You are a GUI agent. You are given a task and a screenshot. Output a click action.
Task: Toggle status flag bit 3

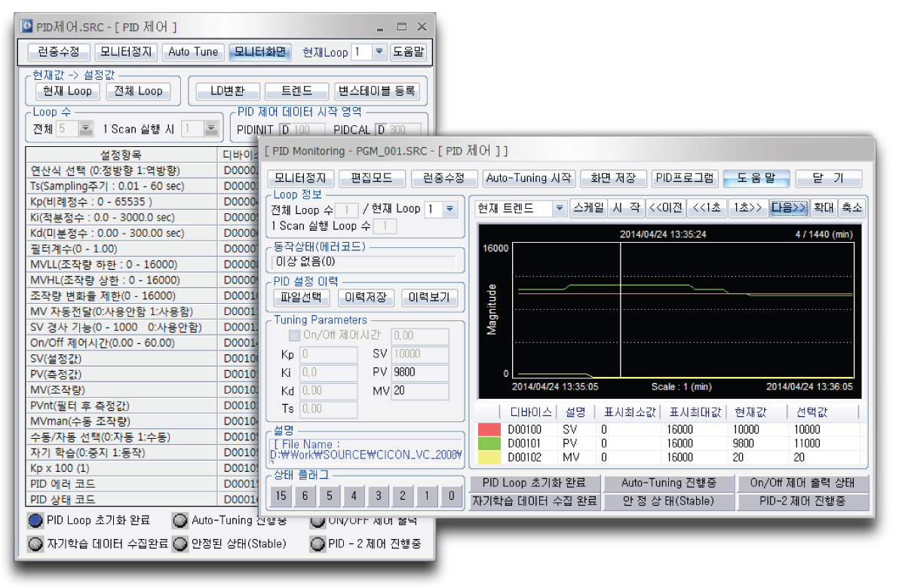click(378, 495)
